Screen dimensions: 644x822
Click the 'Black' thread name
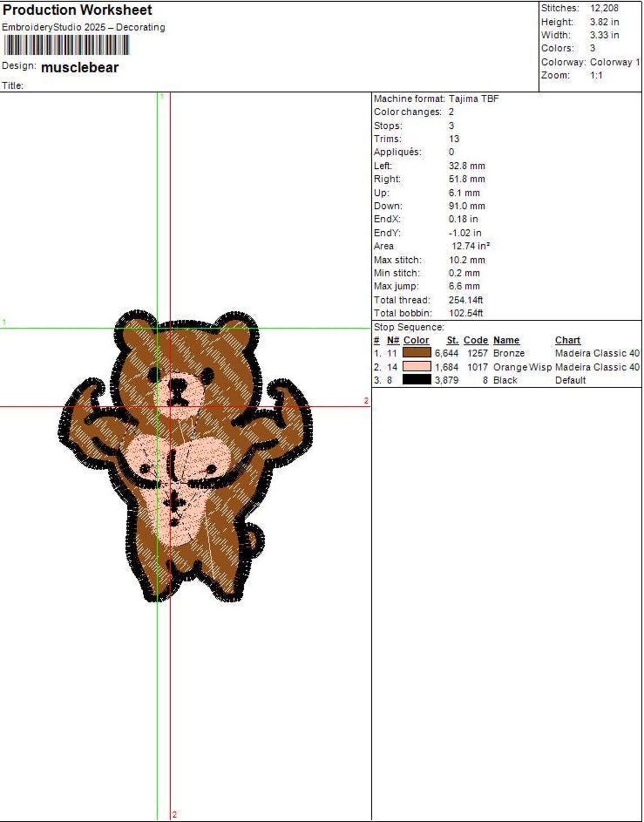click(505, 380)
